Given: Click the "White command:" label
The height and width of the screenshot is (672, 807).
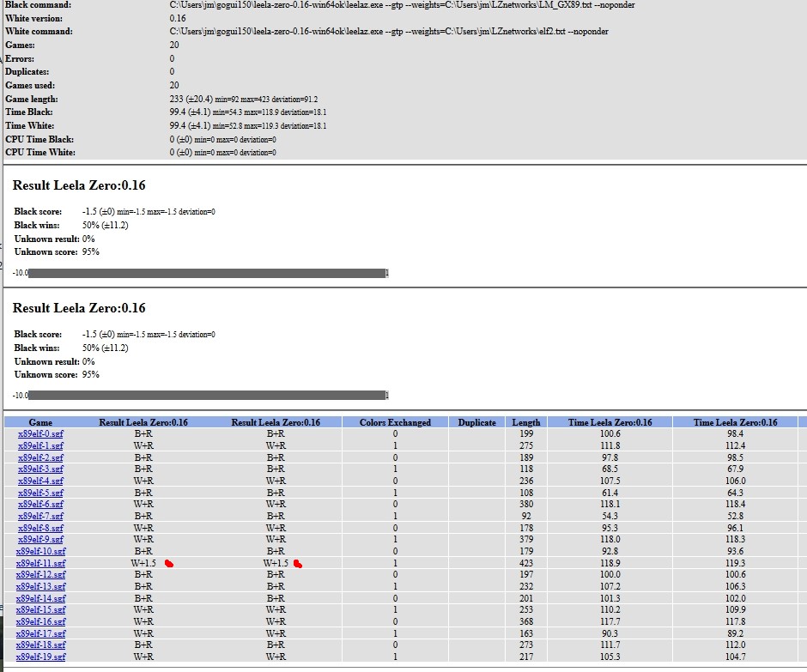Looking at the screenshot, I should pos(39,32).
